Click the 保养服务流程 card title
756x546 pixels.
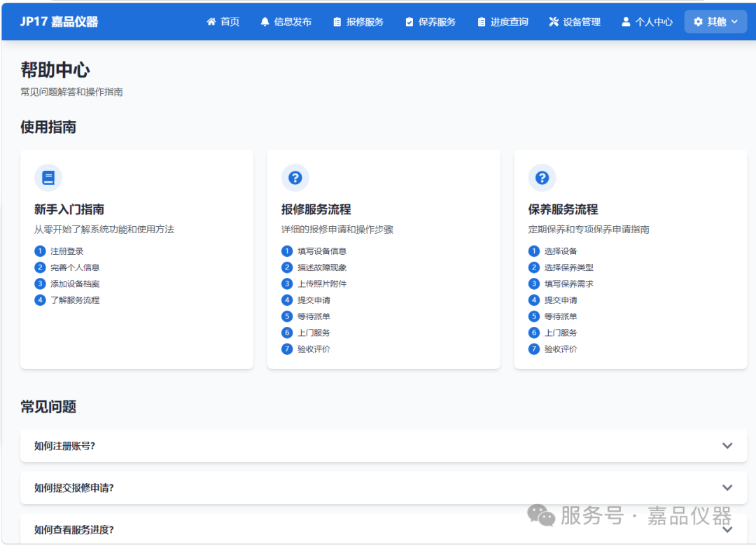(x=563, y=209)
